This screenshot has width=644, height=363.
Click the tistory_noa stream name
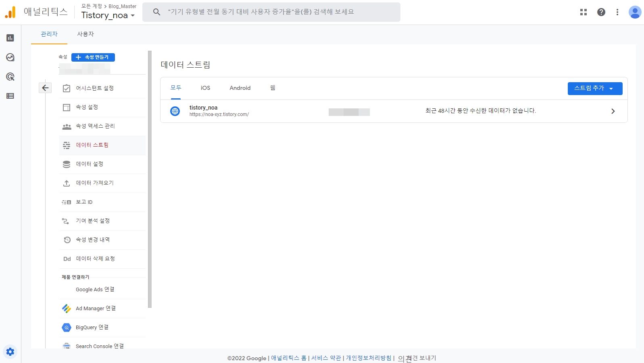click(x=203, y=108)
